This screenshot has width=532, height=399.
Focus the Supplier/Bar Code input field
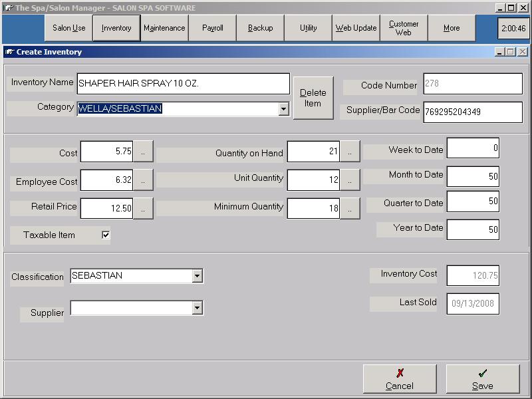click(x=472, y=112)
